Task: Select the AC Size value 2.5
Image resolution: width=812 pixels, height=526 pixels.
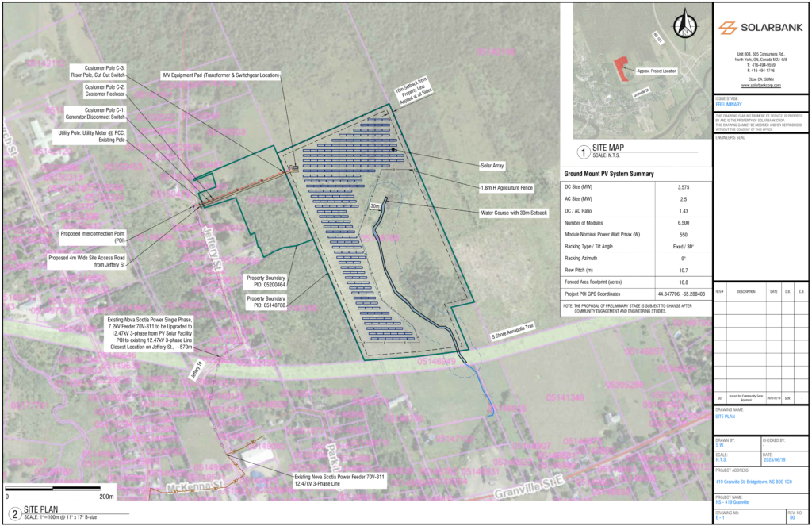Action: click(683, 199)
